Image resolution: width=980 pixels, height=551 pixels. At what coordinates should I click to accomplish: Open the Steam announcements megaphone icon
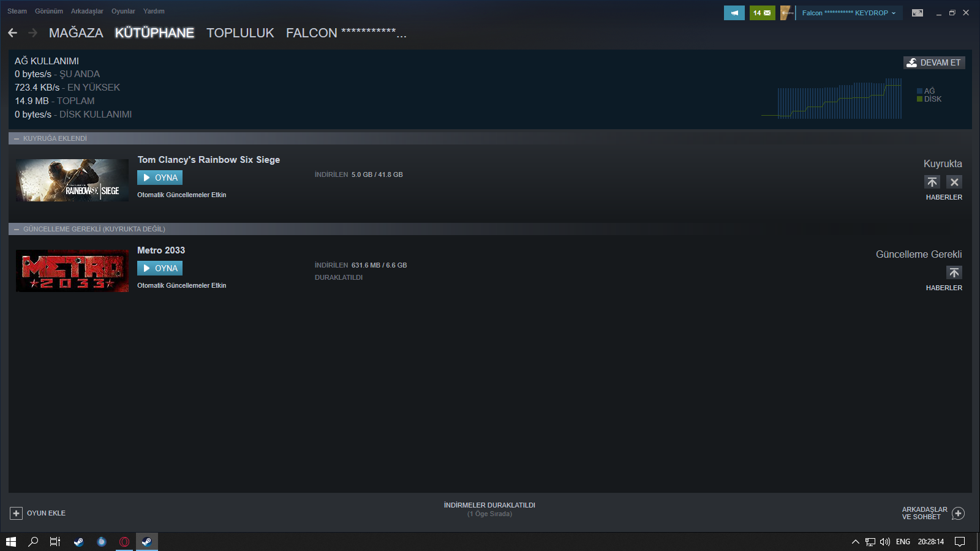pos(734,13)
